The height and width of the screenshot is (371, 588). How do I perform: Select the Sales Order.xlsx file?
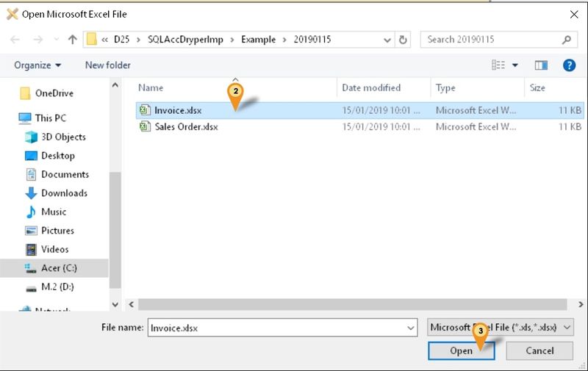click(186, 126)
